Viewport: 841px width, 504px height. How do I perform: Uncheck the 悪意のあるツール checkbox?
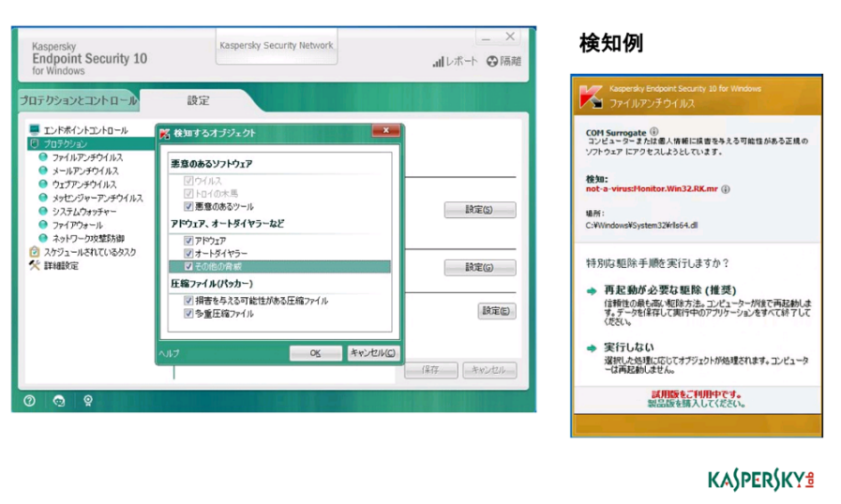pos(188,206)
